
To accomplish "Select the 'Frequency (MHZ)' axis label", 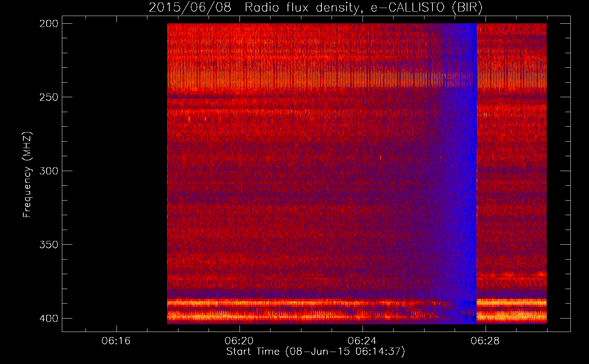I will tap(27, 174).
